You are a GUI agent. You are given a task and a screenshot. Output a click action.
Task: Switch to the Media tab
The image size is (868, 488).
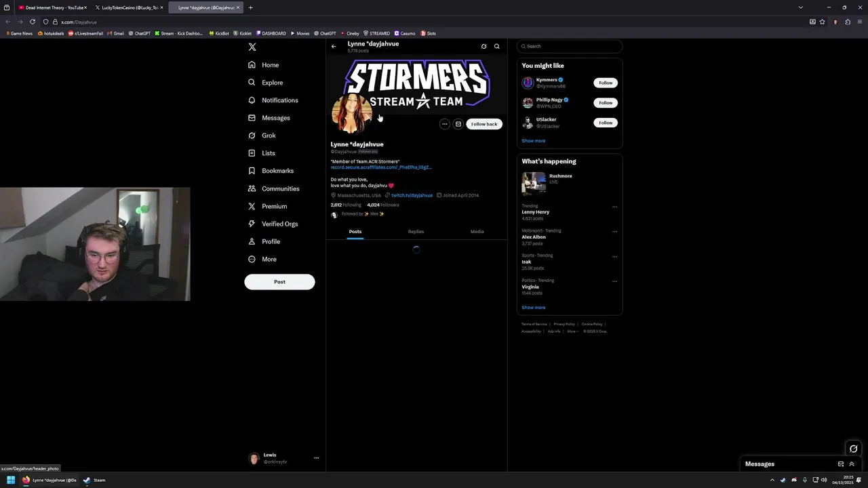tap(477, 232)
